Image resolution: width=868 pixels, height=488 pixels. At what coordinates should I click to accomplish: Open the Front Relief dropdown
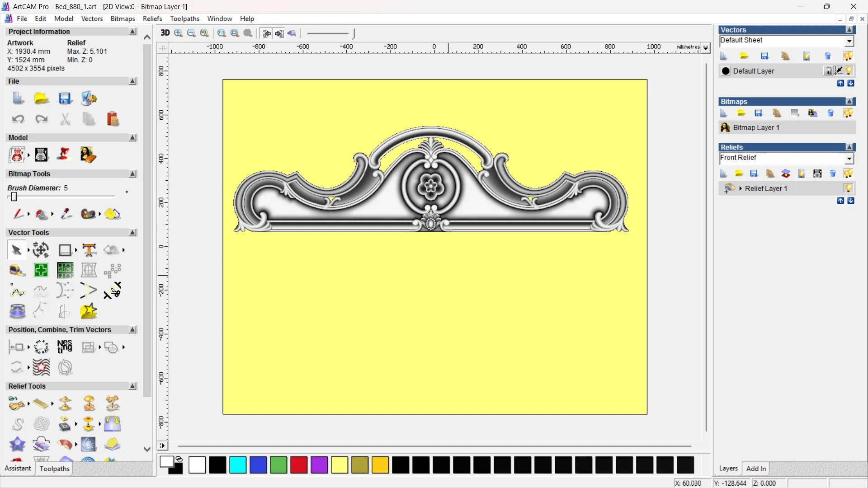[849, 158]
